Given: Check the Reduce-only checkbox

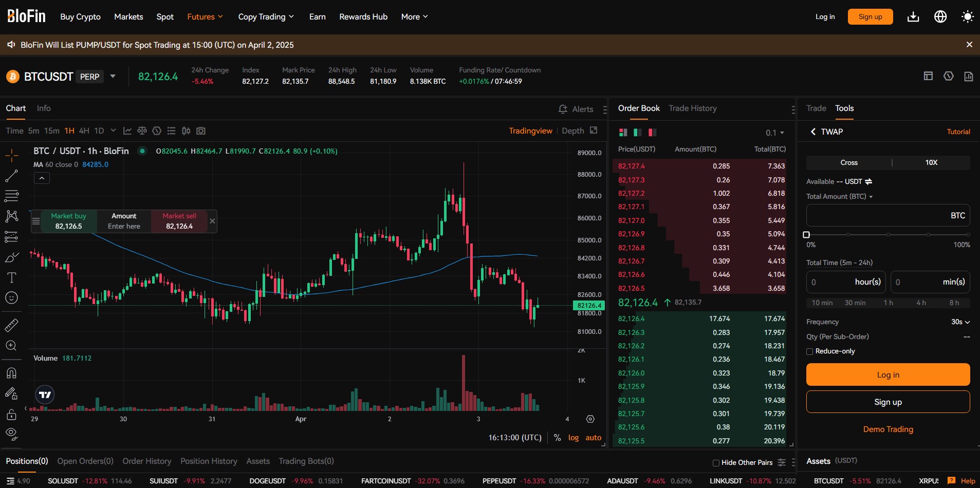Looking at the screenshot, I should [x=810, y=351].
